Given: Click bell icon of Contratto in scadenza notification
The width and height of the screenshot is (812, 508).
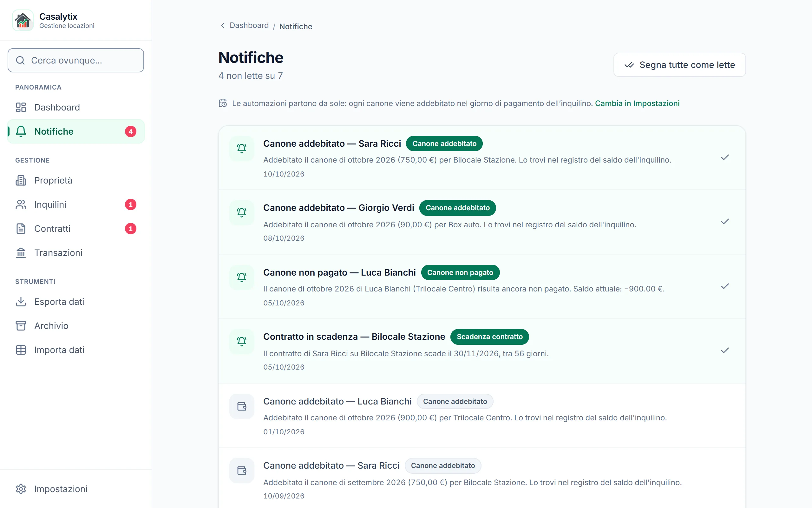Looking at the screenshot, I should (242, 341).
